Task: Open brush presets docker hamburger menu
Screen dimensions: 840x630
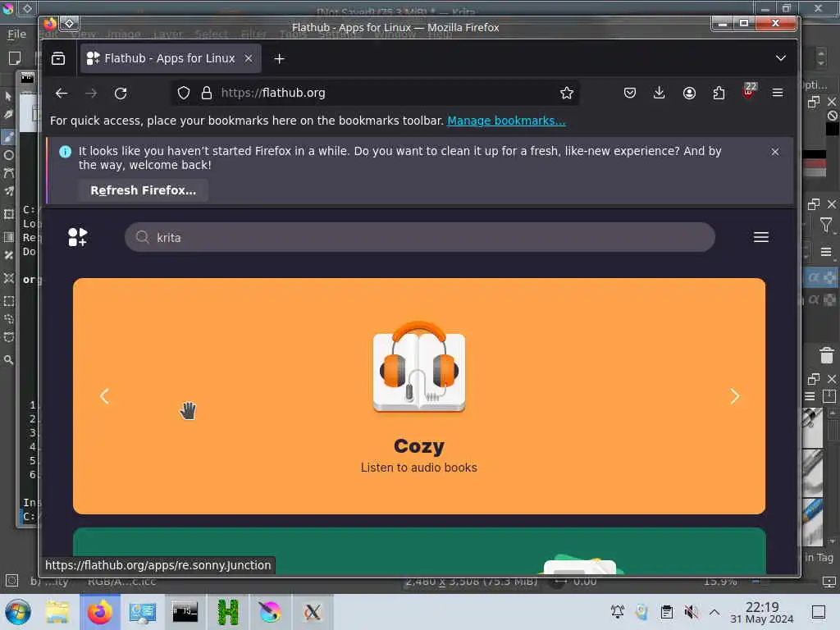Action: point(810,396)
